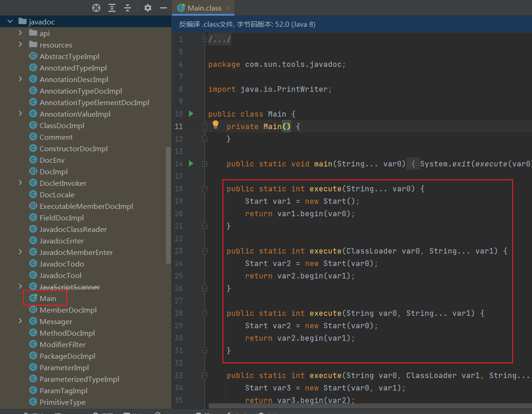Switch to the Main.class tab

[204, 8]
